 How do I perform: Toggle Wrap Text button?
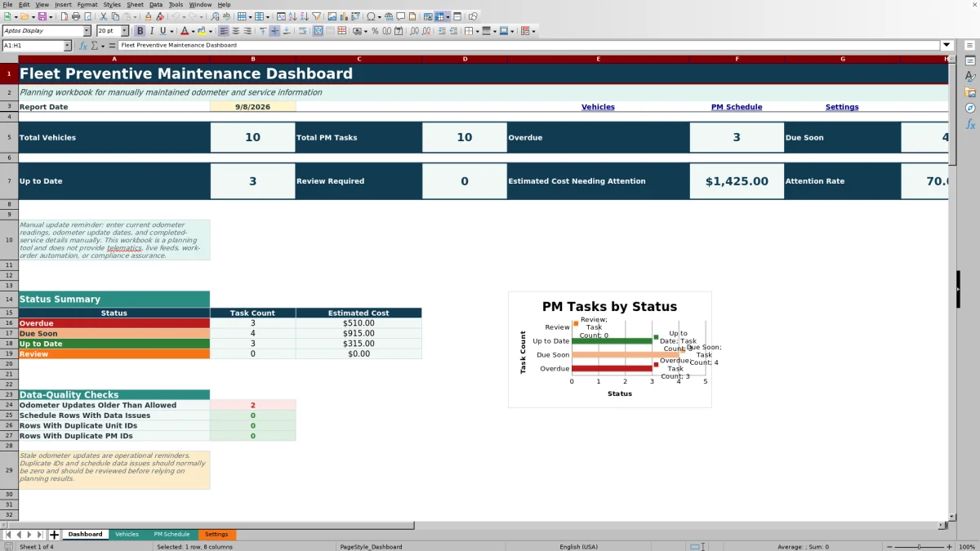(x=301, y=31)
